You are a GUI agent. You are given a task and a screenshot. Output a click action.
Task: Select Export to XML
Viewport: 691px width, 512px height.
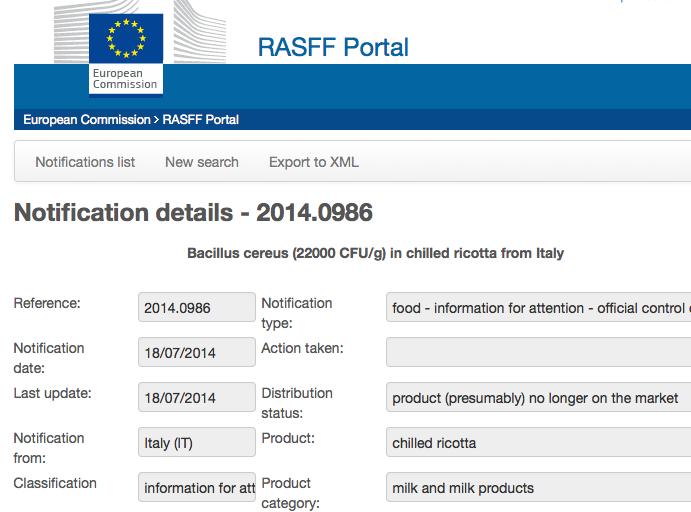click(314, 162)
